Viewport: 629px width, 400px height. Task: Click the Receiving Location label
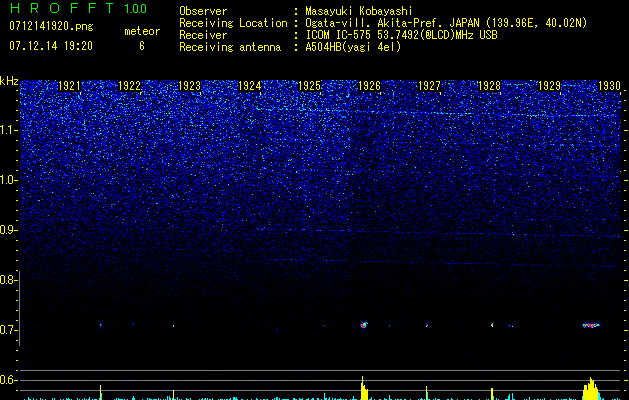(x=233, y=23)
